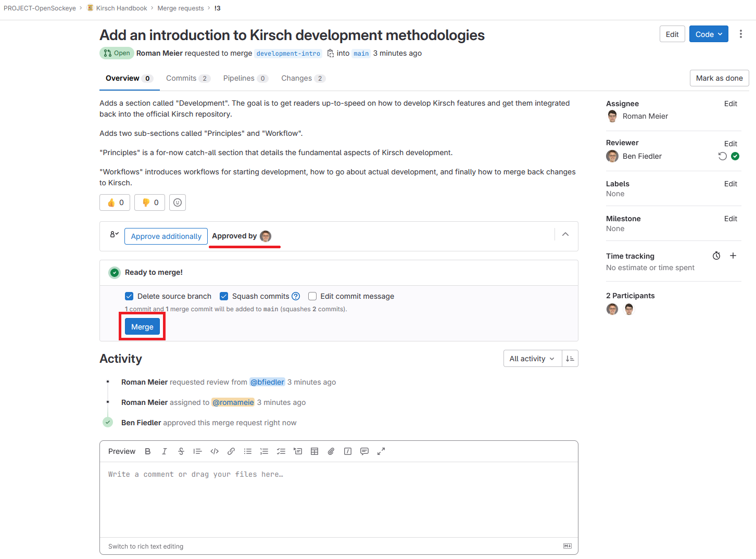The image size is (756, 559).
Task: Insert a bullet list in comment
Action: click(248, 451)
